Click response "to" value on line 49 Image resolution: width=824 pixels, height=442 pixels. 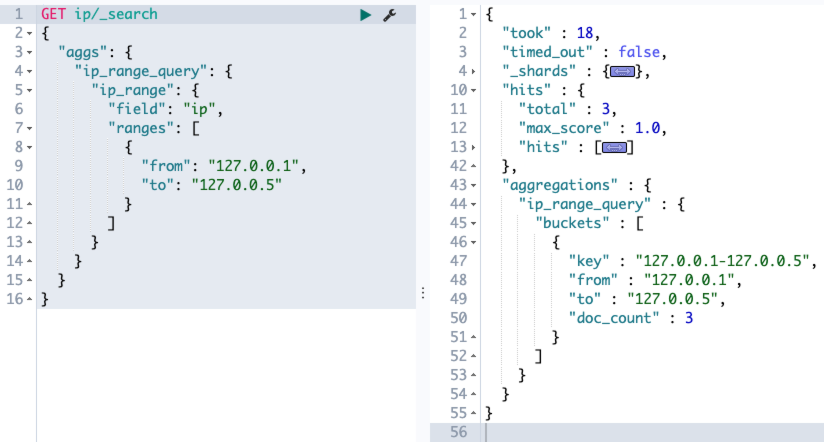(672, 299)
